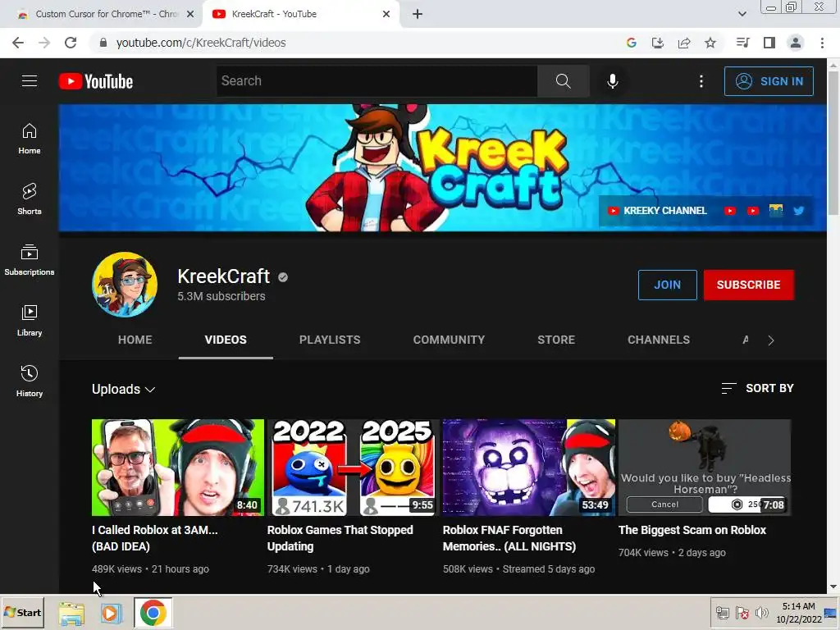Screen dimensions: 840x630
Task: Click the verified badge beside KreekCraft
Action: point(283,277)
